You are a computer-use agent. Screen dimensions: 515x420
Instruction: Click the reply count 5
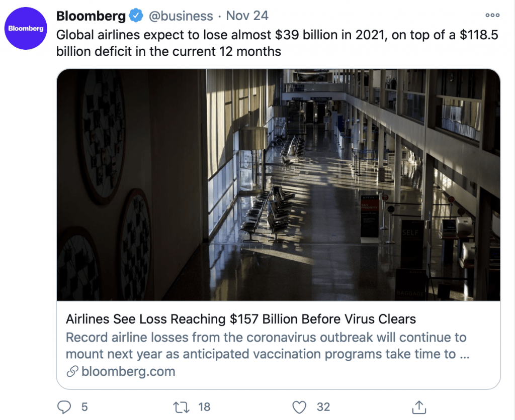[84, 407]
